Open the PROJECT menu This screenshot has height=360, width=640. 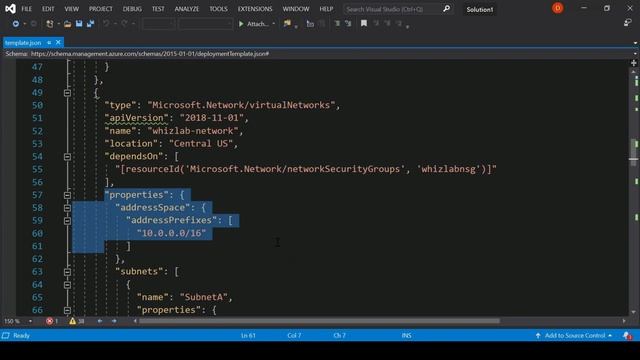pyautogui.click(x=100, y=9)
